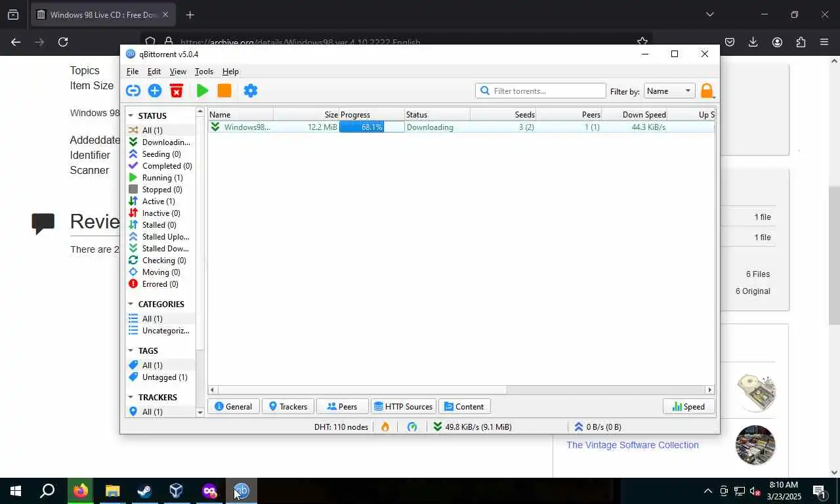Open Firefox from the taskbar

pyautogui.click(x=81, y=491)
